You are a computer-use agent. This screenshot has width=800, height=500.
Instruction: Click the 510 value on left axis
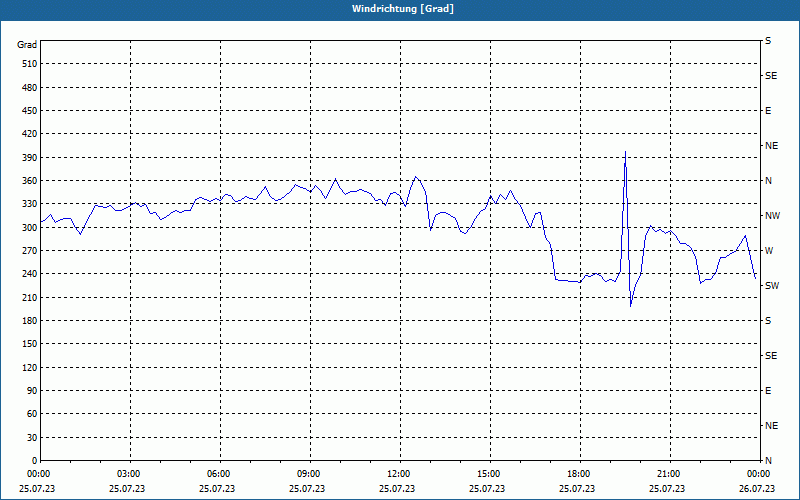tap(30, 64)
